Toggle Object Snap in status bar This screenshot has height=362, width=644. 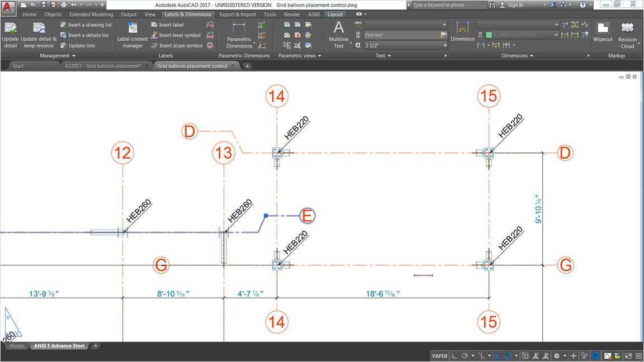(509, 356)
